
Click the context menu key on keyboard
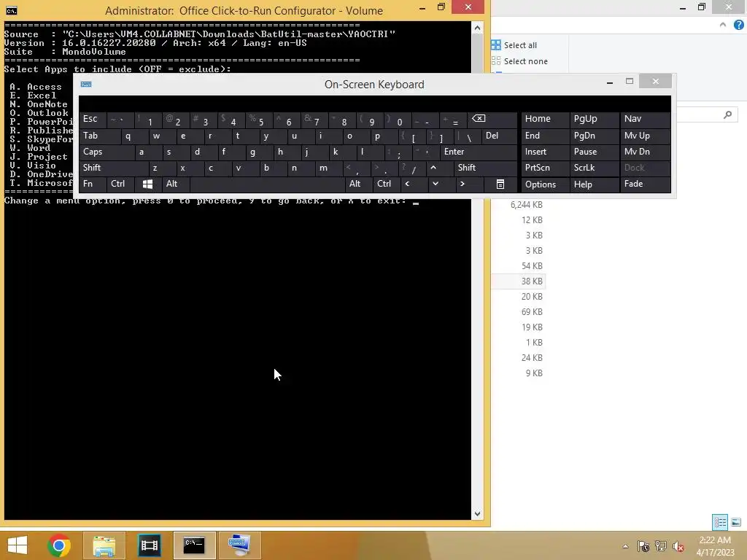500,184
